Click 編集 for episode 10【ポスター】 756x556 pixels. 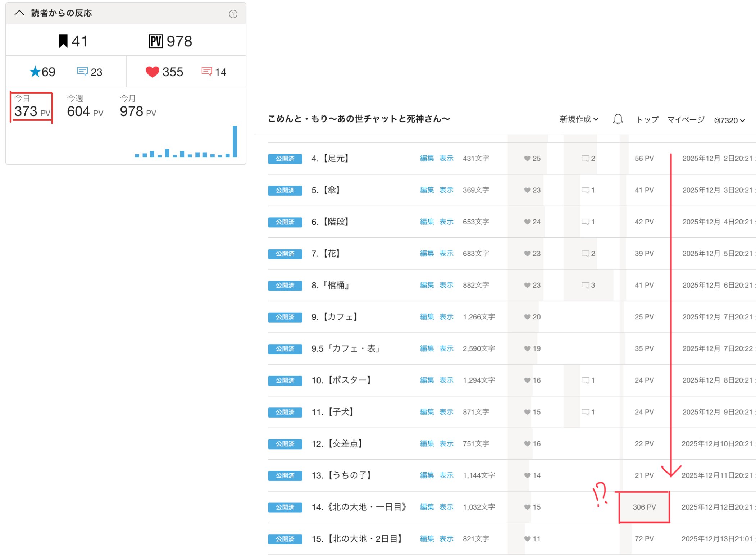(427, 380)
